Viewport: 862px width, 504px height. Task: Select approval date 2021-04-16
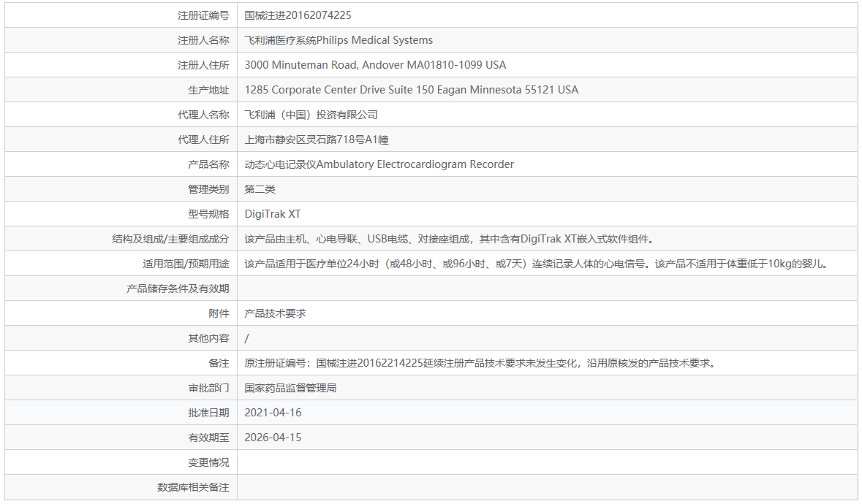click(x=273, y=413)
